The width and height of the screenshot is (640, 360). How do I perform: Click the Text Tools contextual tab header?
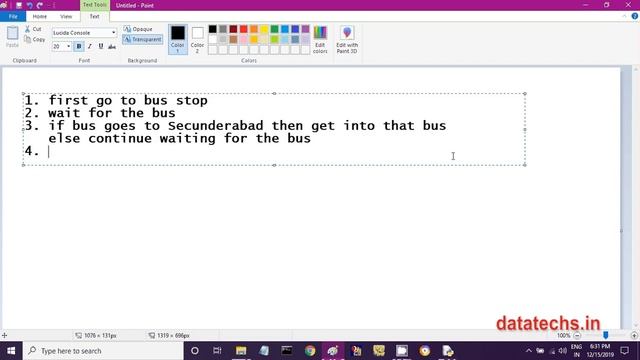tap(95, 5)
